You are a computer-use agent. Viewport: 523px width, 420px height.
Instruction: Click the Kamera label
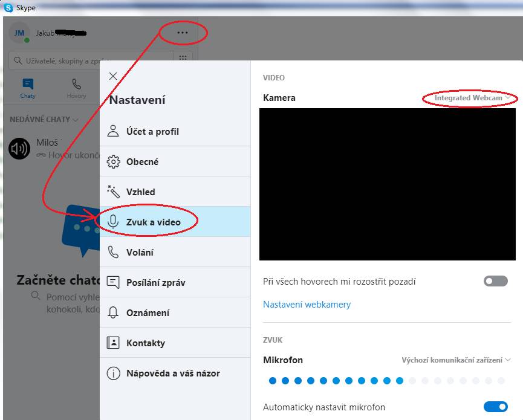(279, 98)
